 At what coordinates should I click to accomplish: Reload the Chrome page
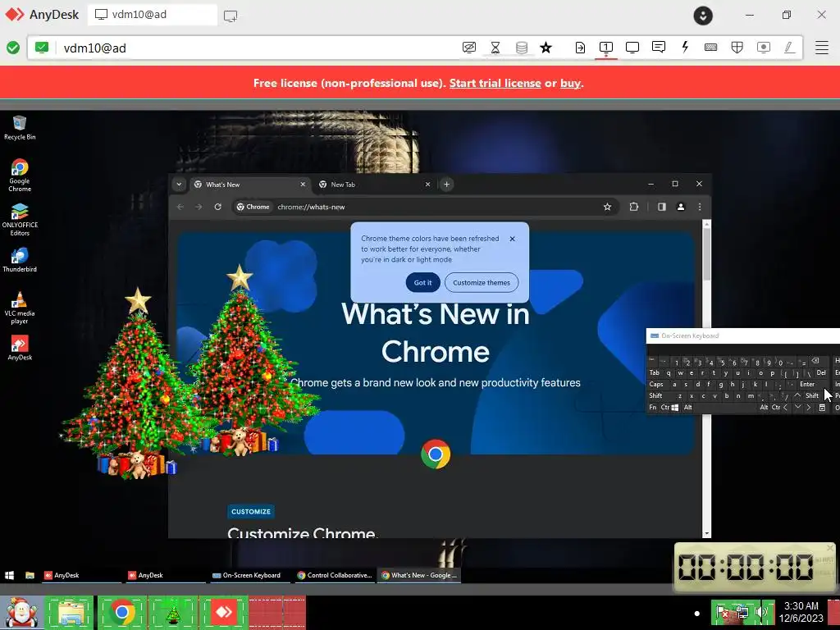pos(217,207)
